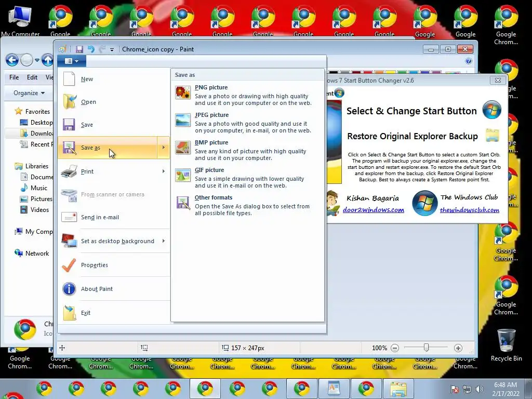Screen dimensions: 532x399
Task: Select About Paint menu entry
Action: [113, 289]
